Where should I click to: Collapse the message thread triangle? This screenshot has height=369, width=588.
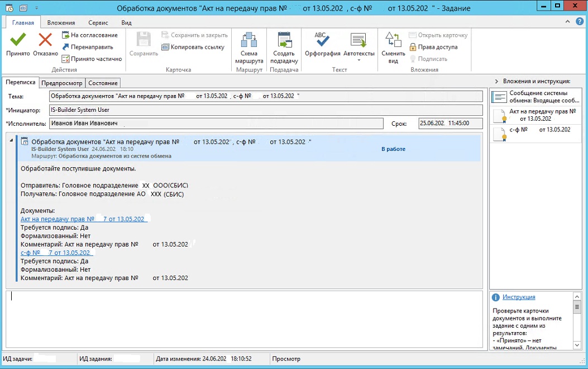(12, 140)
